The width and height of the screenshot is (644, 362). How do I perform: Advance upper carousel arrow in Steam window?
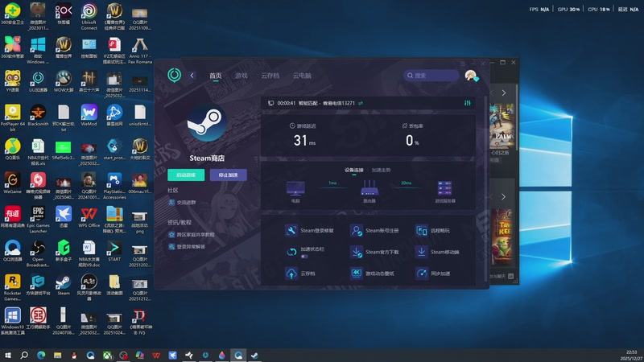point(504,93)
